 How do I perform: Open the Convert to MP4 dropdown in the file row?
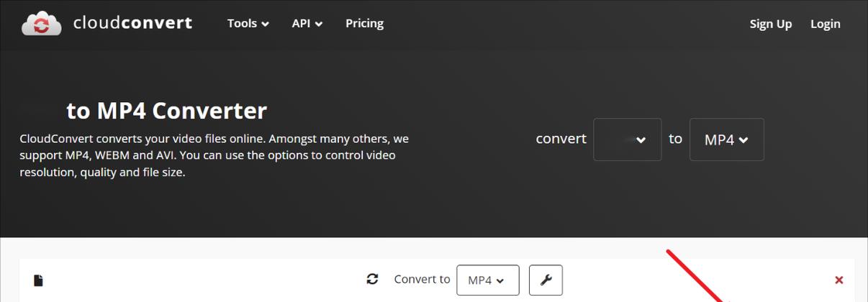click(488, 280)
